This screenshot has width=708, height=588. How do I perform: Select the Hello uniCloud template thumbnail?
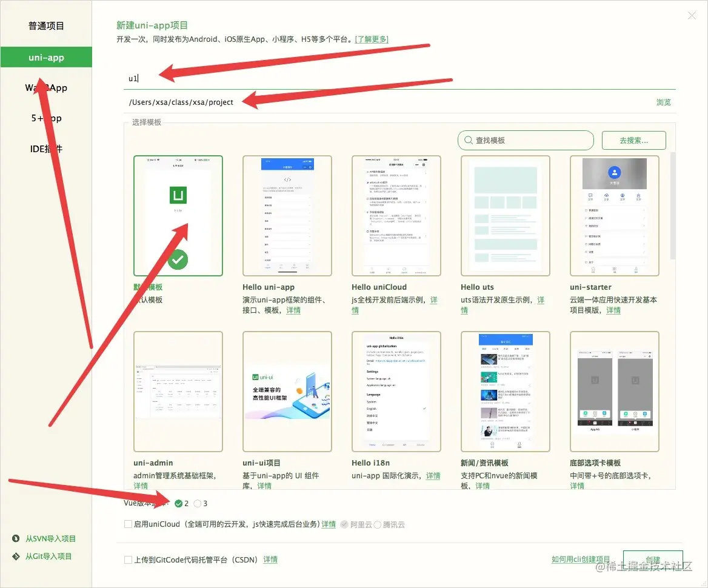(x=396, y=216)
